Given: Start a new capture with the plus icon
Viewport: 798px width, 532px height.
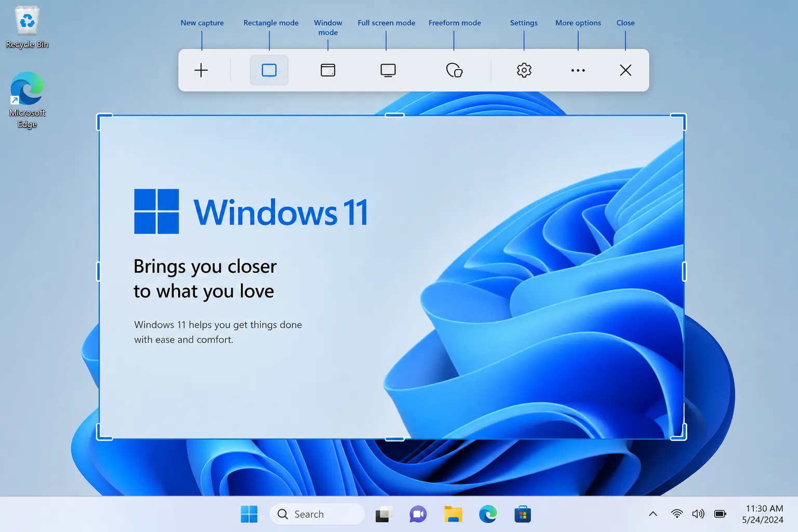Looking at the screenshot, I should 201,70.
